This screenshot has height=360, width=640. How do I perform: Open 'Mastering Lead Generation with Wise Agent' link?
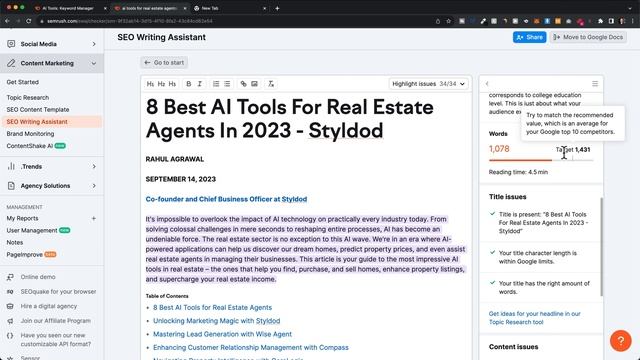pyautogui.click(x=222, y=334)
